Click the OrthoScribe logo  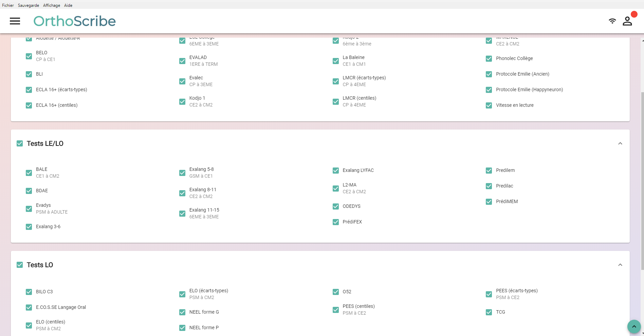pyautogui.click(x=74, y=21)
